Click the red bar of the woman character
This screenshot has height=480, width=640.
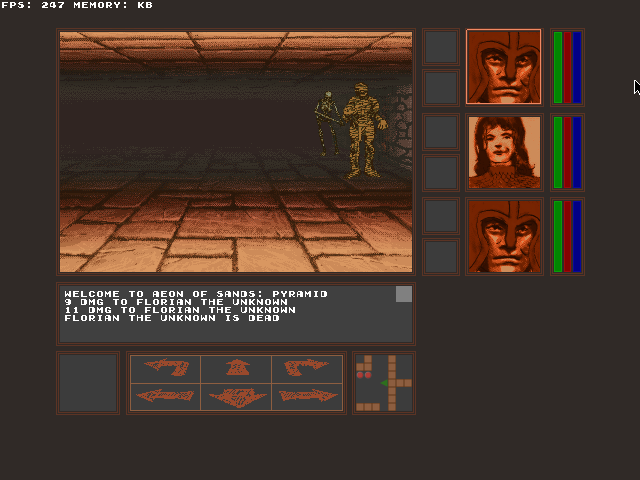pyautogui.click(x=567, y=152)
